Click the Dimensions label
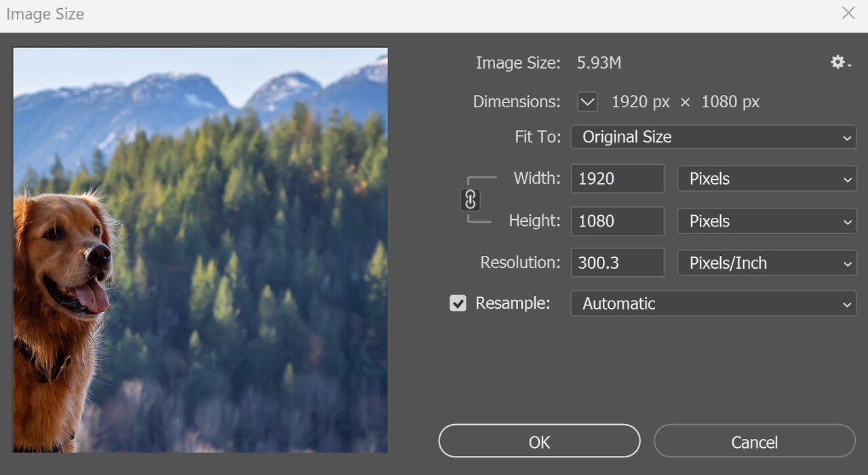This screenshot has width=868, height=475. [517, 102]
